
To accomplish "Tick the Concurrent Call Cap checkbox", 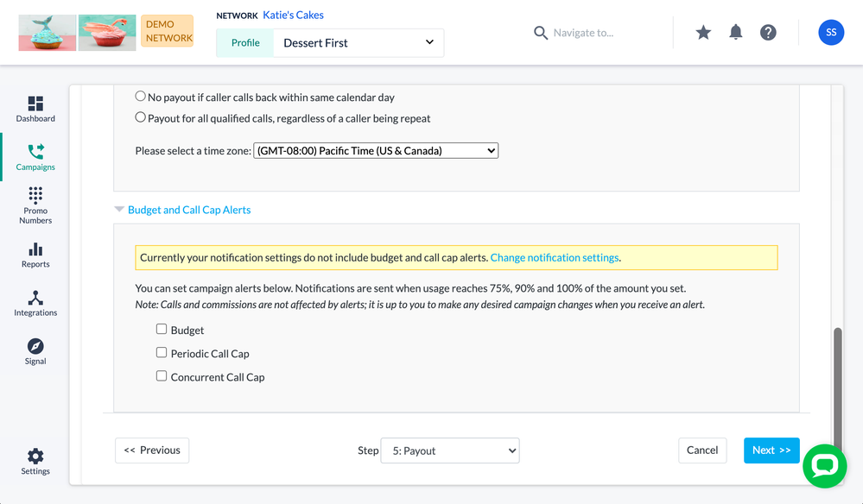I will (x=162, y=376).
